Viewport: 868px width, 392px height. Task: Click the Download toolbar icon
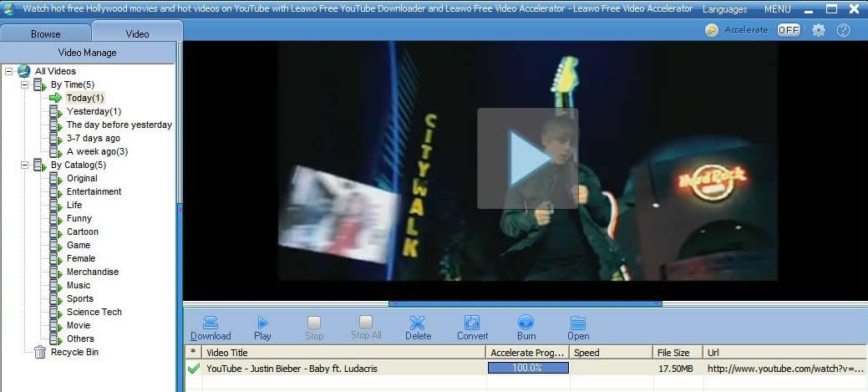click(211, 323)
